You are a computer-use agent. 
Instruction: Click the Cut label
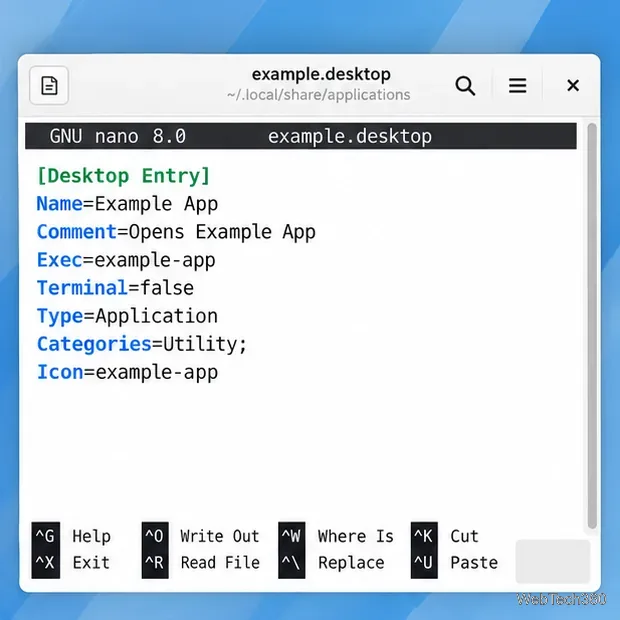pos(465,537)
